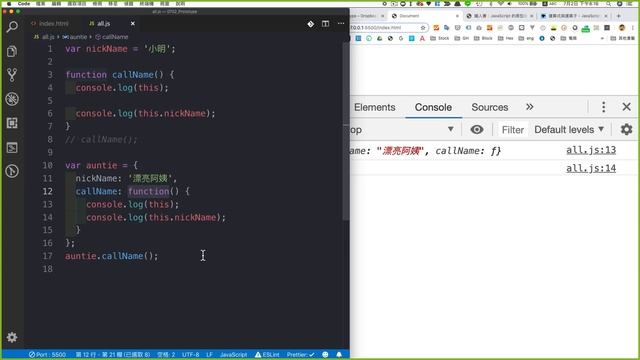The width and height of the screenshot is (640, 360).
Task: Click the Console Filter input field
Action: click(513, 130)
